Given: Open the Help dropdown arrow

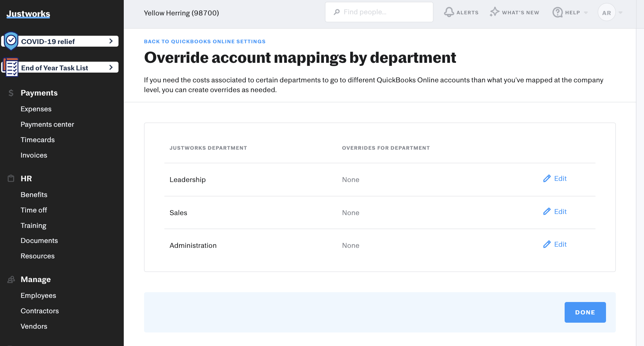Looking at the screenshot, I should [586, 12].
